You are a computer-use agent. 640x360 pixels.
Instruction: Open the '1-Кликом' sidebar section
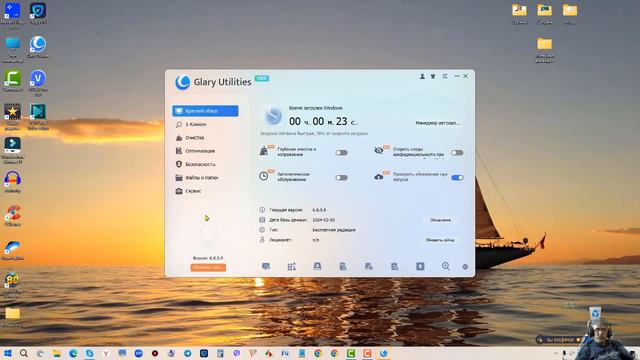pos(205,124)
